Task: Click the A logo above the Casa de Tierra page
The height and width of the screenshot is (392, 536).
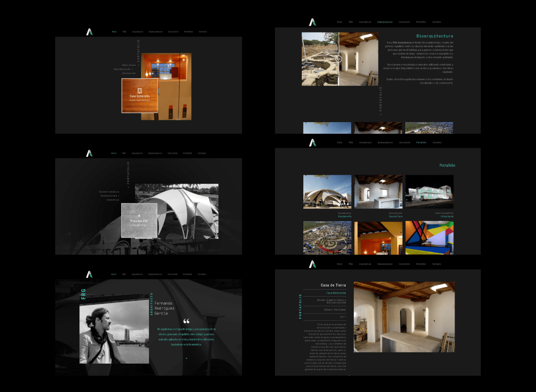Action: 312,264
